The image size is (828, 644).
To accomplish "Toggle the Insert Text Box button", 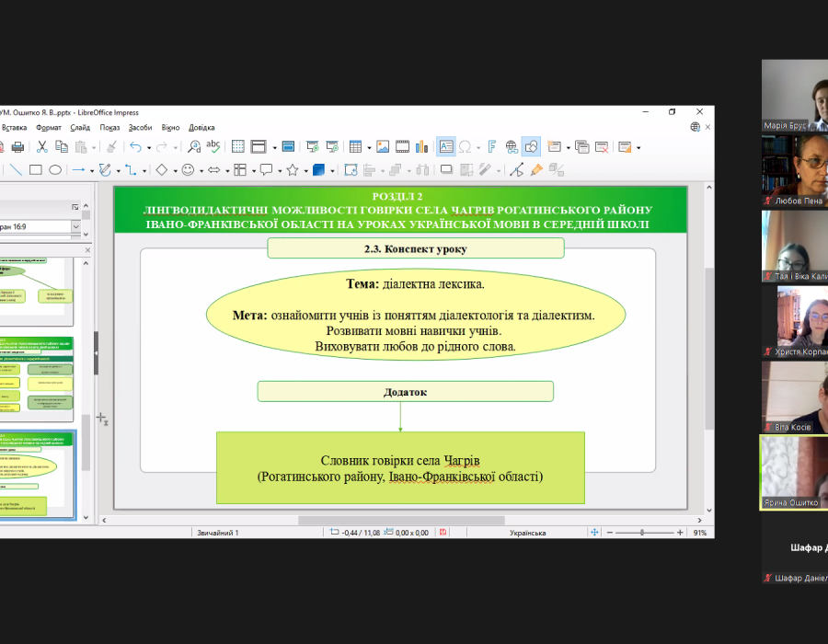I will coord(445,146).
